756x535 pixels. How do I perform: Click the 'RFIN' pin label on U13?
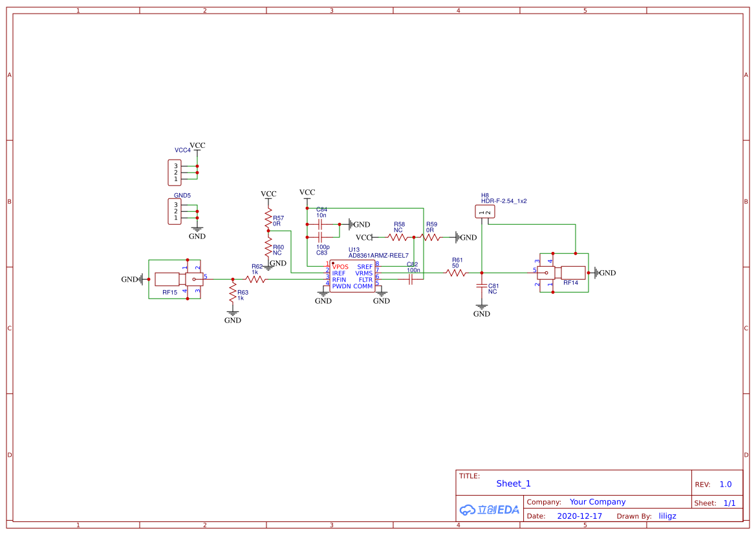[x=339, y=280]
